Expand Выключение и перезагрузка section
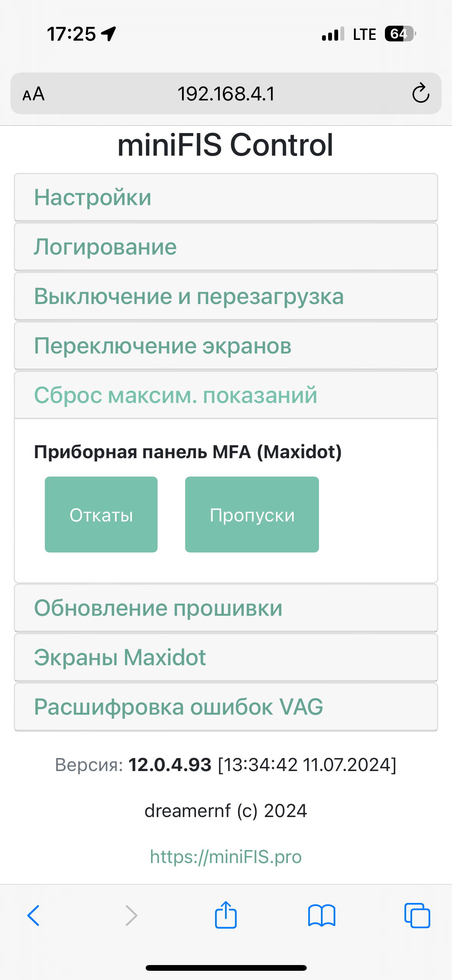 (x=226, y=296)
